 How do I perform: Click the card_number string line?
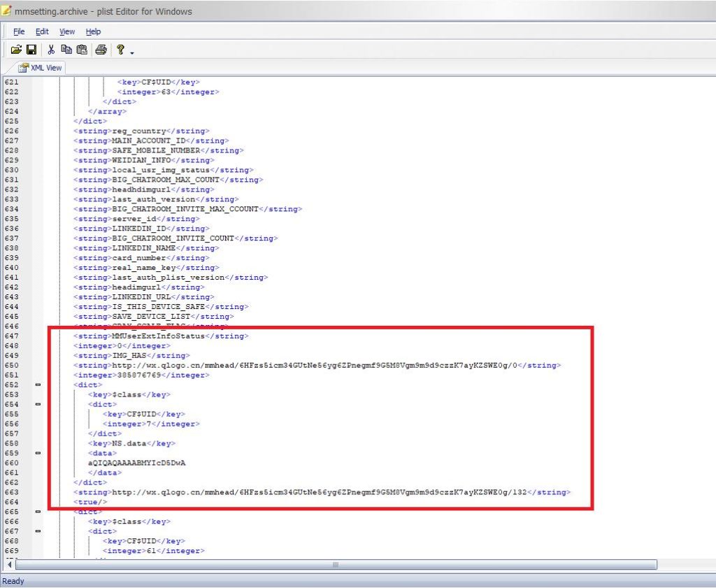pyautogui.click(x=141, y=258)
